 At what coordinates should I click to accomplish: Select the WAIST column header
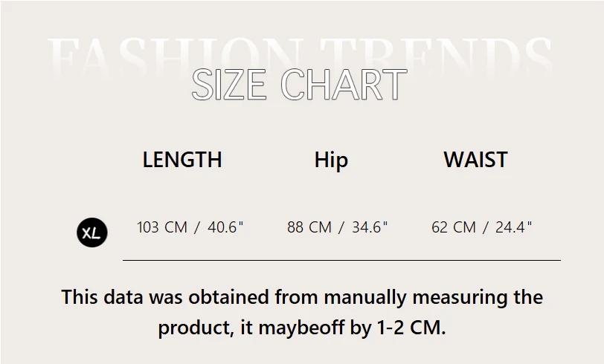pyautogui.click(x=475, y=160)
